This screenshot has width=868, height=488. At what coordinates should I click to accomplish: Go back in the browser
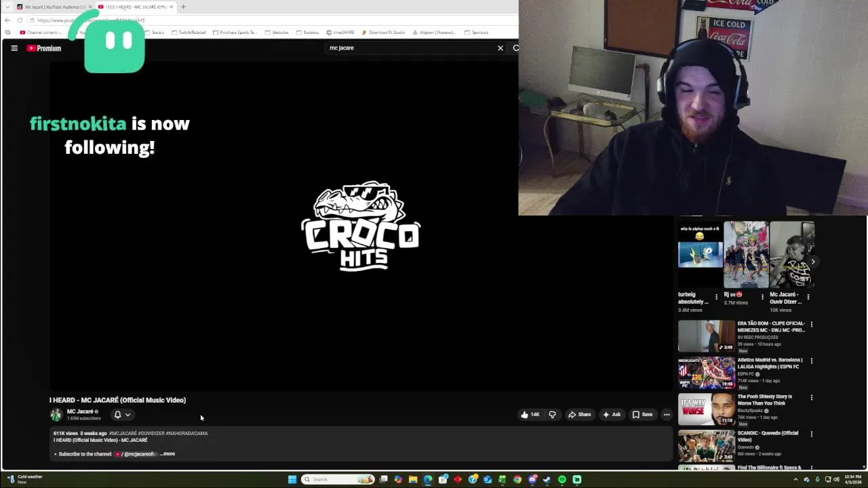coord(7,20)
